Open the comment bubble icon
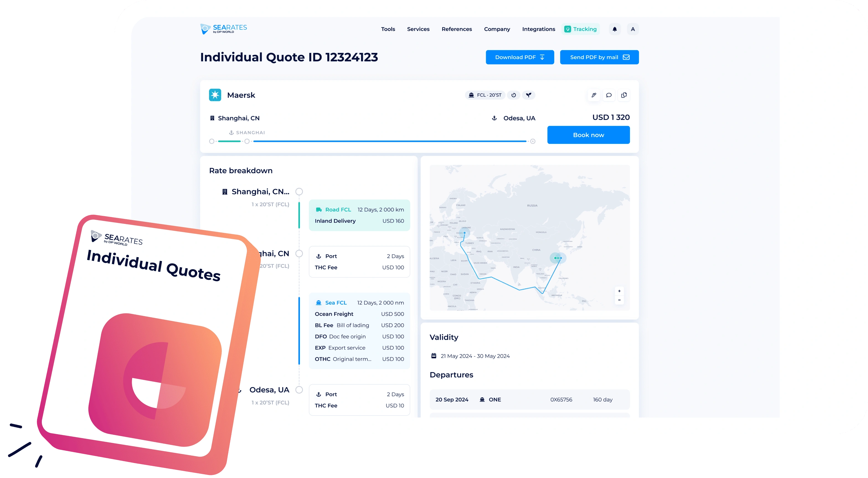The image size is (868, 478). point(609,95)
